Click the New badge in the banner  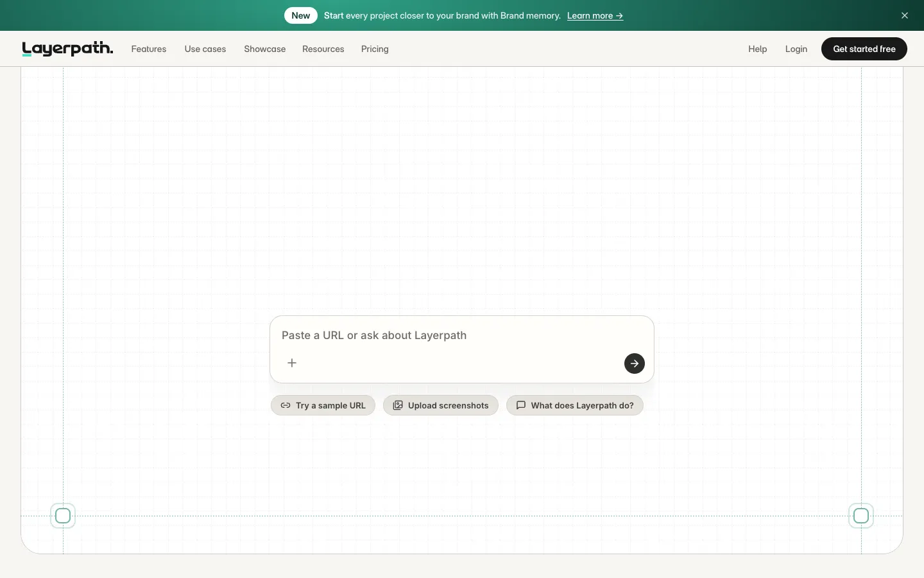coord(301,15)
